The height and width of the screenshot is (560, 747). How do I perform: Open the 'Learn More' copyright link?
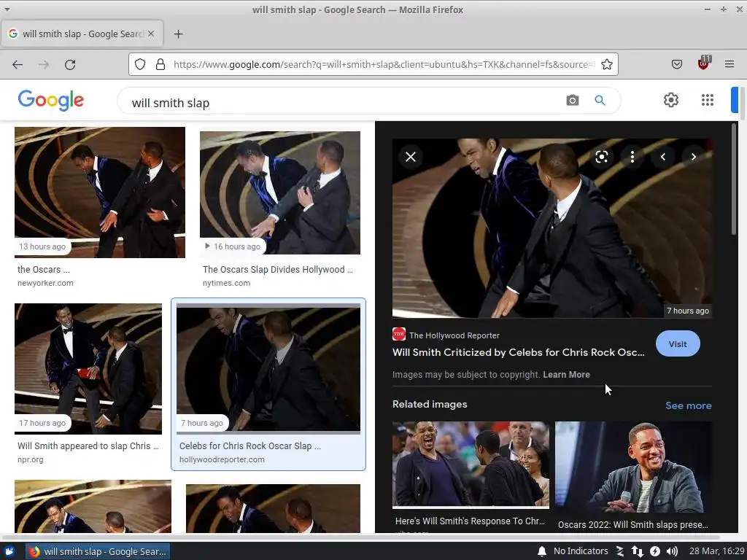tap(566, 375)
